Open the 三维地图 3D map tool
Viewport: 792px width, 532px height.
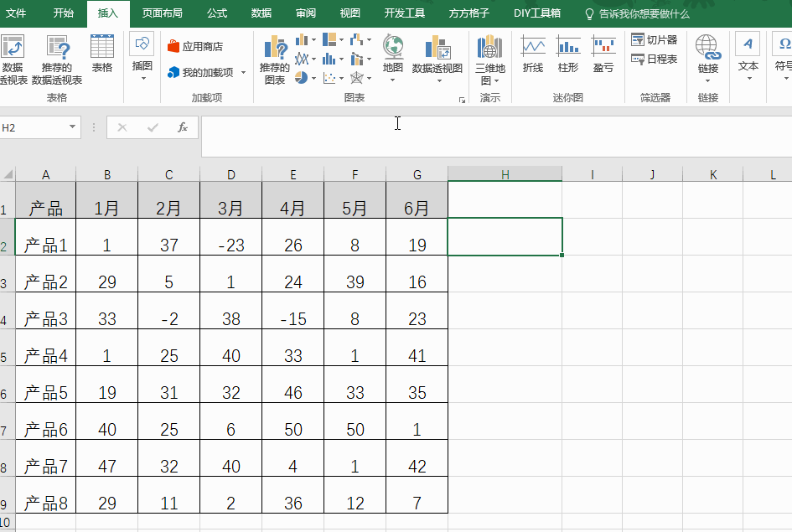click(490, 59)
